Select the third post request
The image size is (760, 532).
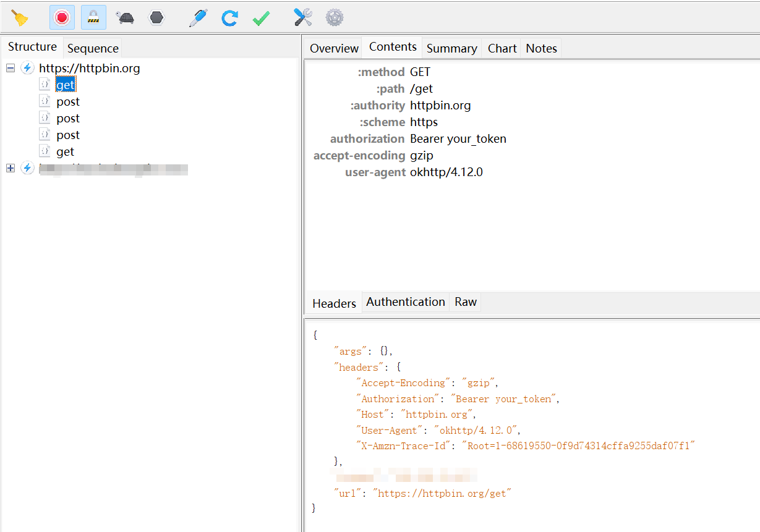click(68, 135)
